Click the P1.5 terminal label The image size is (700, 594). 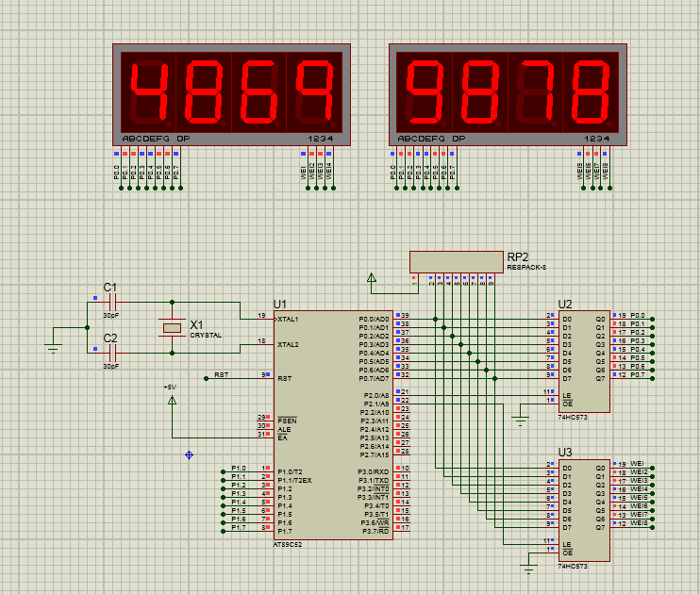point(239,510)
